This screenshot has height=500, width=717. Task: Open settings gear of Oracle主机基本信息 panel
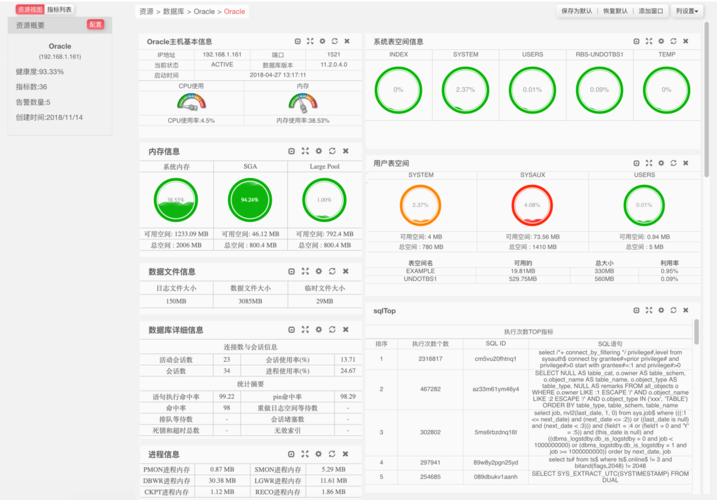[322, 41]
